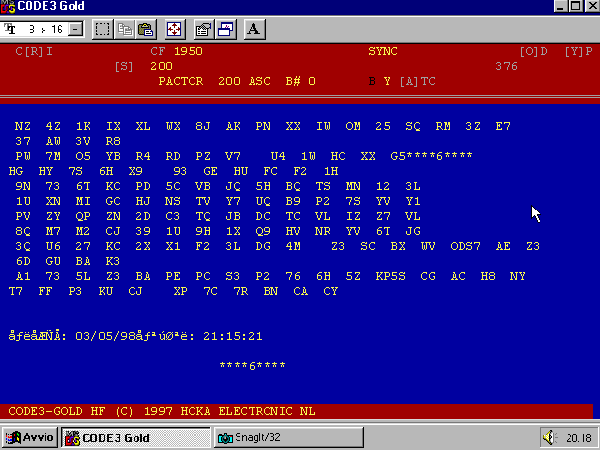Open the Font settings 'A' icon
The width and height of the screenshot is (600, 450).
click(x=253, y=29)
